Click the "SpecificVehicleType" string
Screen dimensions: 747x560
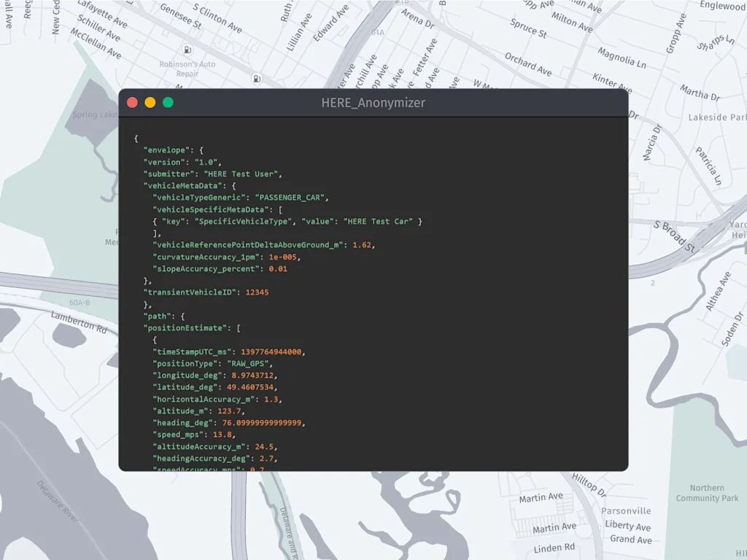[243, 222]
